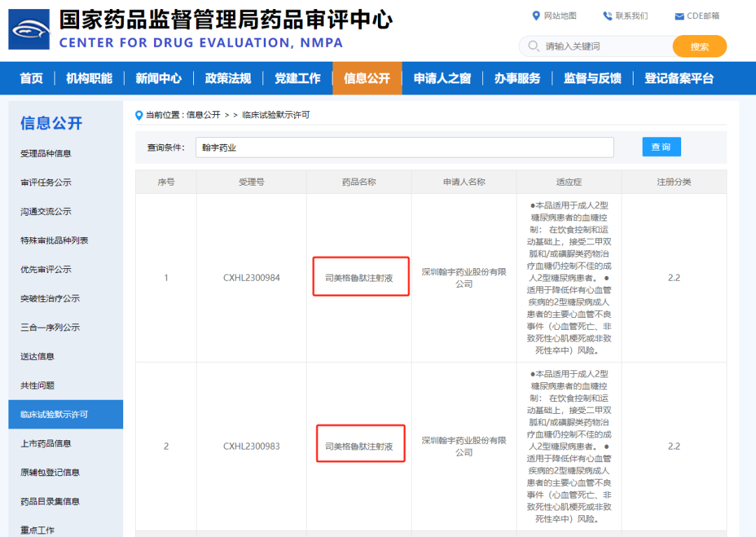This screenshot has height=537, width=756.
Task: Select 受理品种信息 in the sidebar
Action: 45,153
